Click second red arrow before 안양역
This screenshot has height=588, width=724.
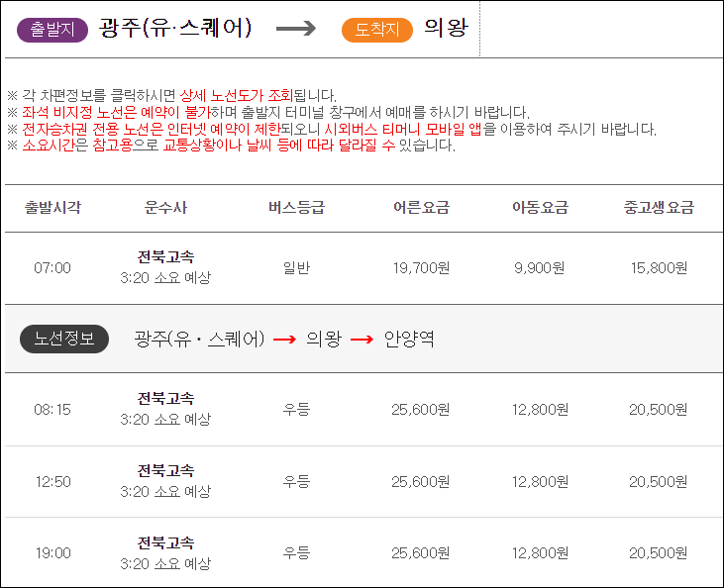[x=362, y=340]
